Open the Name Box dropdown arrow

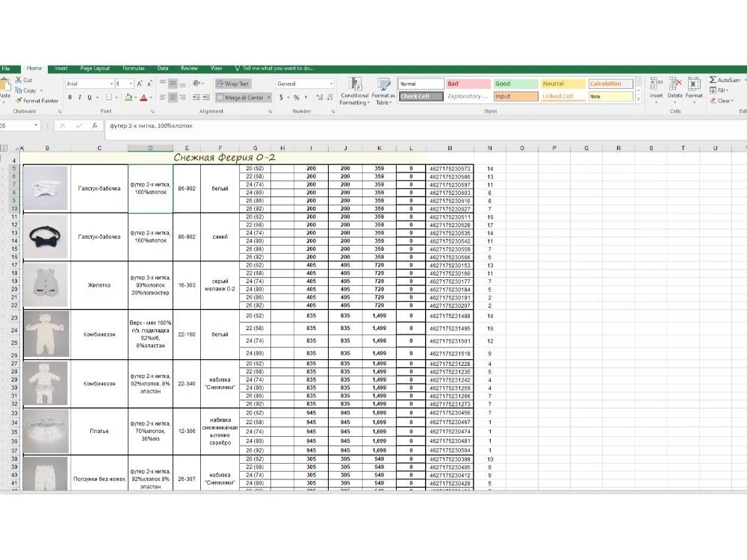tap(36, 125)
